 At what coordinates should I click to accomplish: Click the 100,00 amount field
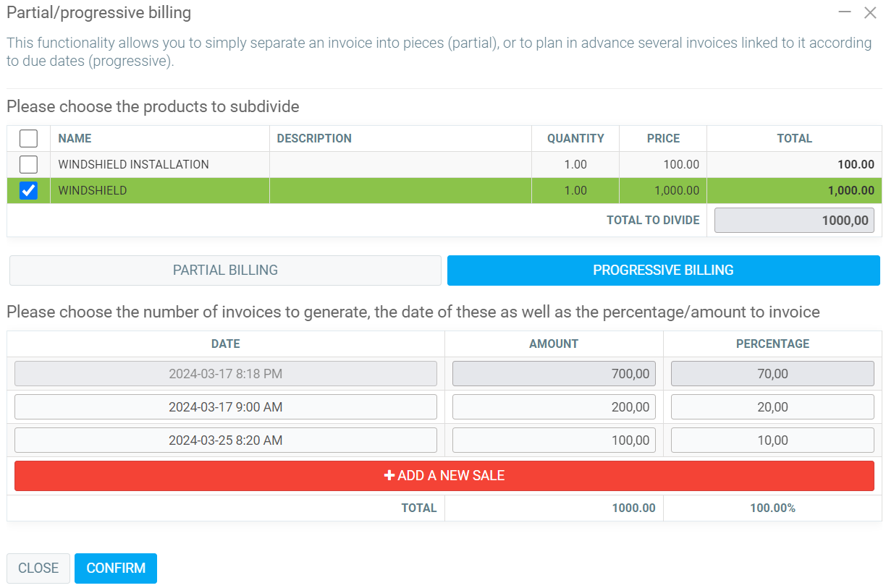pyautogui.click(x=554, y=440)
